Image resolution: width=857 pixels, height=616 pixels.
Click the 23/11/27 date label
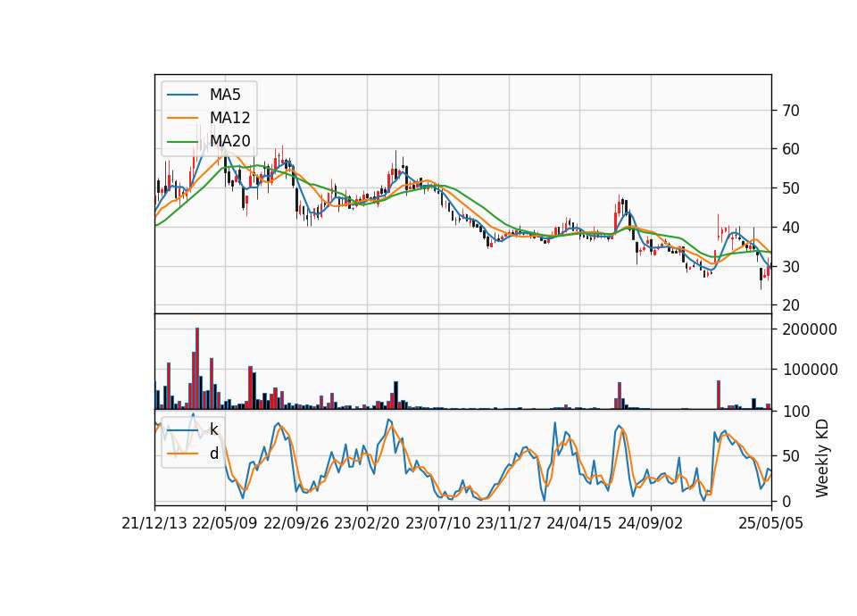tap(509, 523)
